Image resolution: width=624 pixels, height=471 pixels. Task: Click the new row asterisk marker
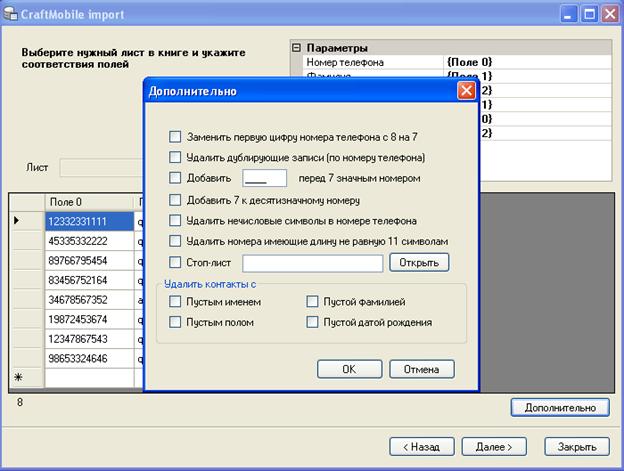pos(18,378)
